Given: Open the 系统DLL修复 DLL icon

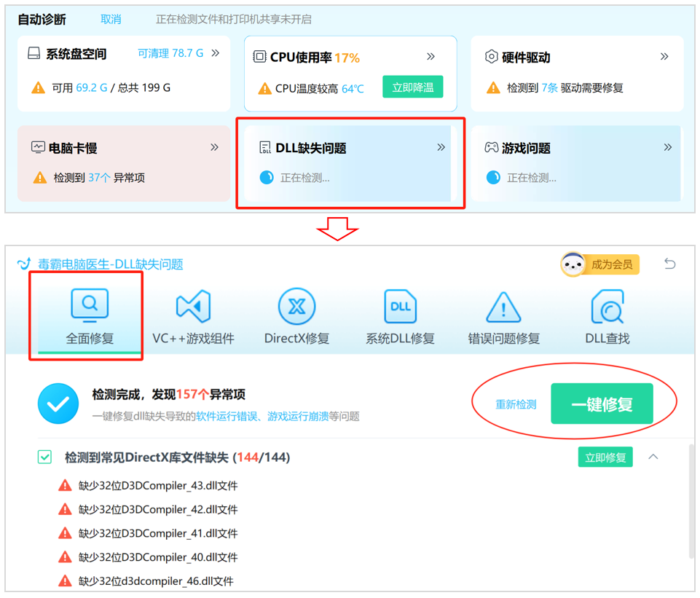Looking at the screenshot, I should pyautogui.click(x=399, y=305).
